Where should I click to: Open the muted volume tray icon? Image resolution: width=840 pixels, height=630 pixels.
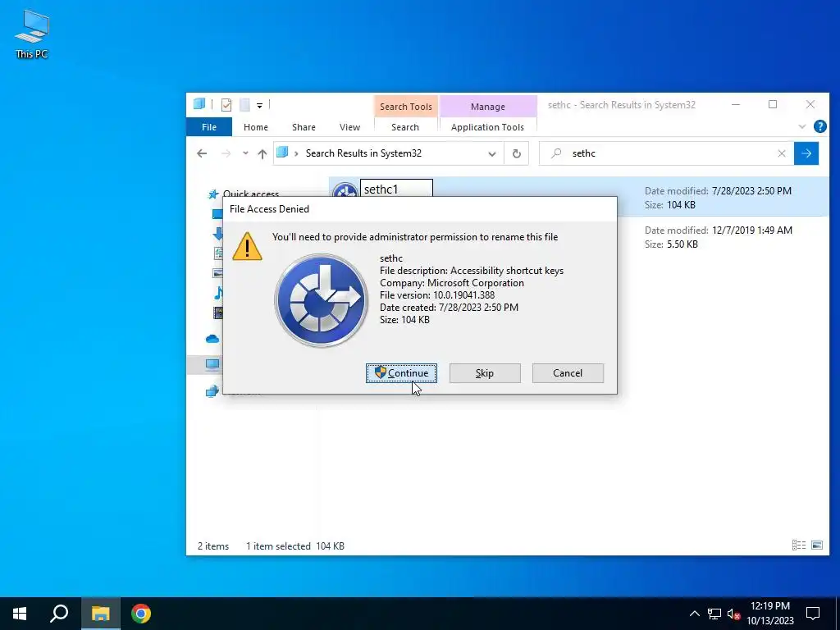[733, 614]
